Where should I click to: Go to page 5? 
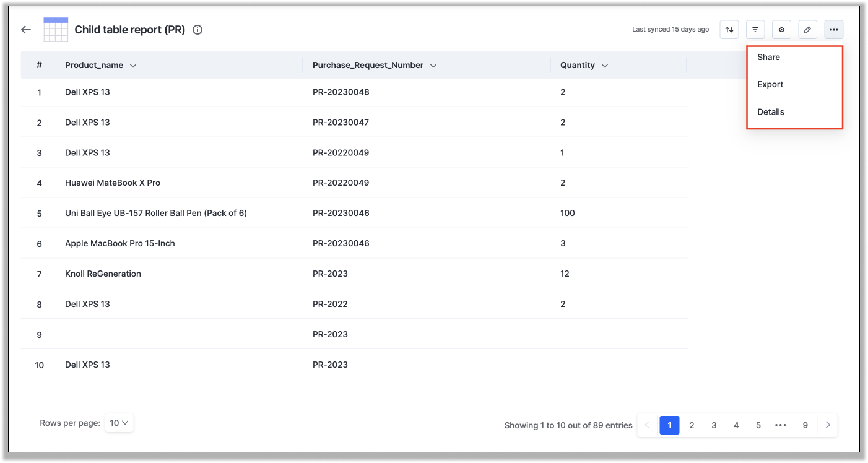tap(758, 425)
